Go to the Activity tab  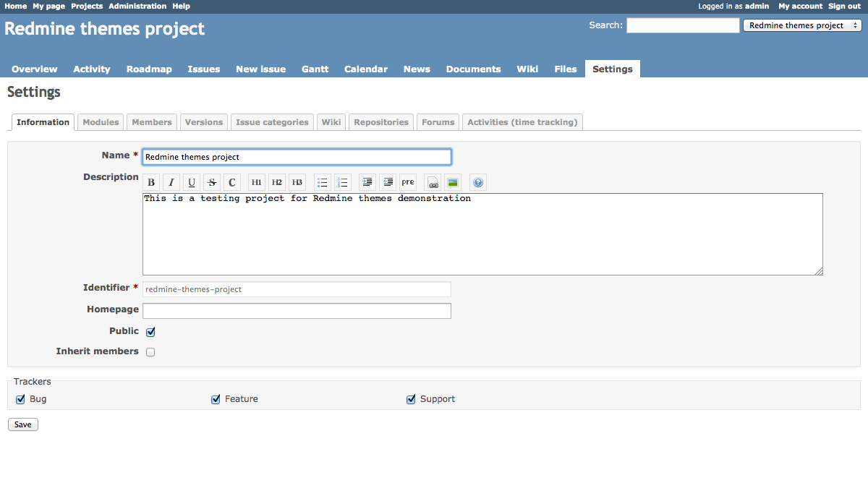pos(92,69)
